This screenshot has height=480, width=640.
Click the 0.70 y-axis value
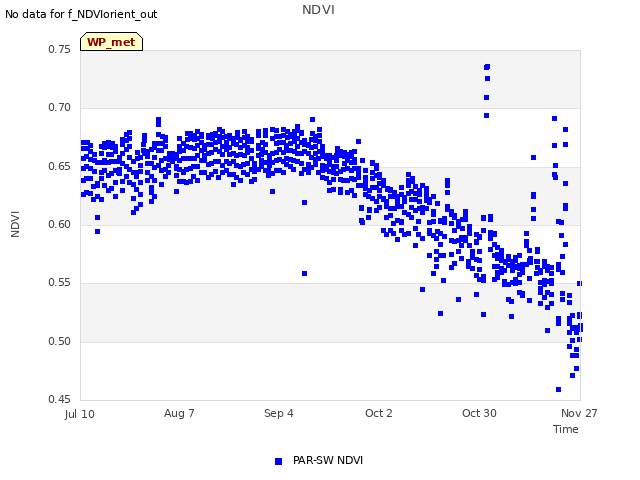pyautogui.click(x=60, y=107)
